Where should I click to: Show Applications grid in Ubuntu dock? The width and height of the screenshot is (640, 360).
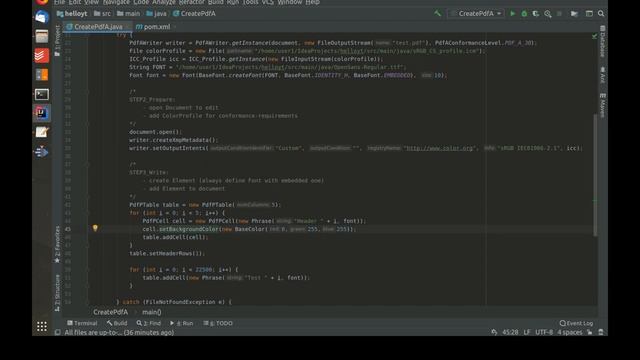[42, 327]
